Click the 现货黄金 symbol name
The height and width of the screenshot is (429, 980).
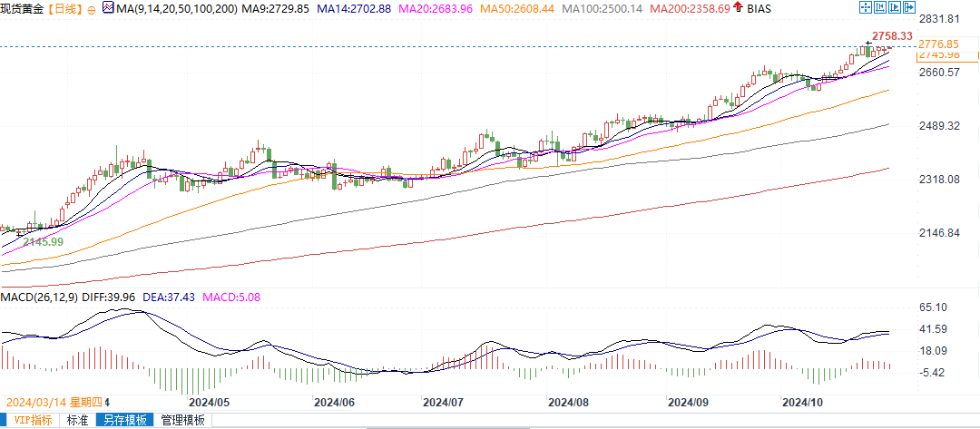(23, 9)
